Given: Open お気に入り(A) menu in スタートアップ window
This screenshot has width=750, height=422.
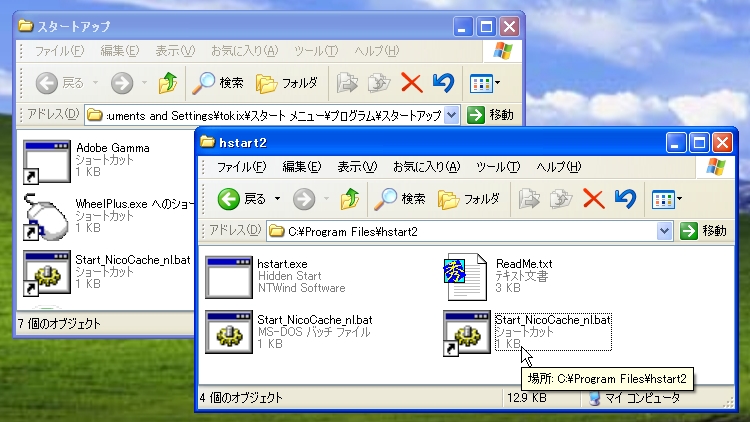Looking at the screenshot, I should click(244, 51).
